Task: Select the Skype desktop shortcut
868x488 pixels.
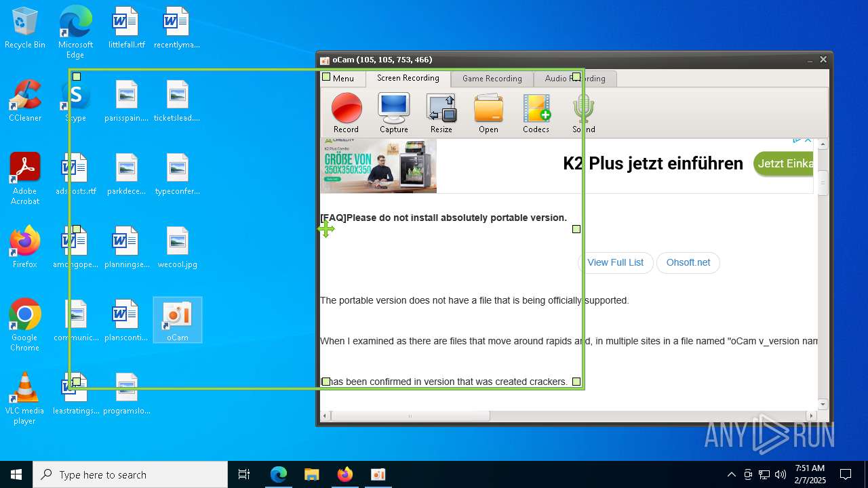Action: (75, 102)
